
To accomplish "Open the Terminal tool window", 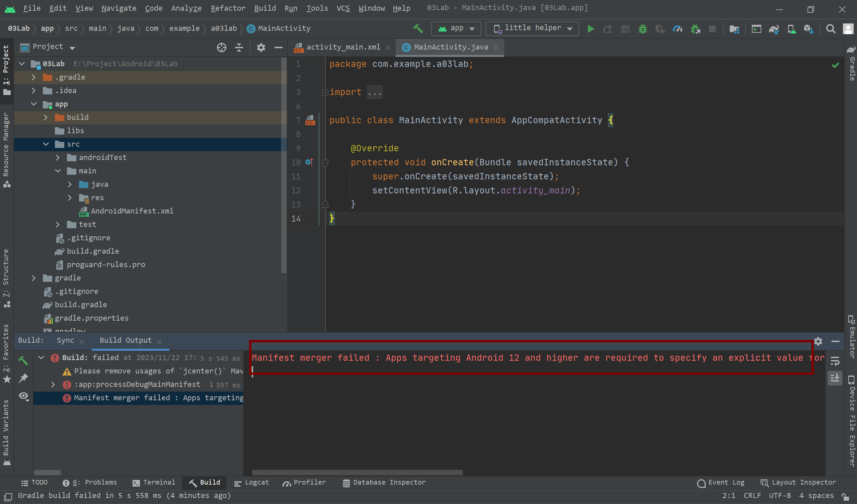I will coord(154,483).
